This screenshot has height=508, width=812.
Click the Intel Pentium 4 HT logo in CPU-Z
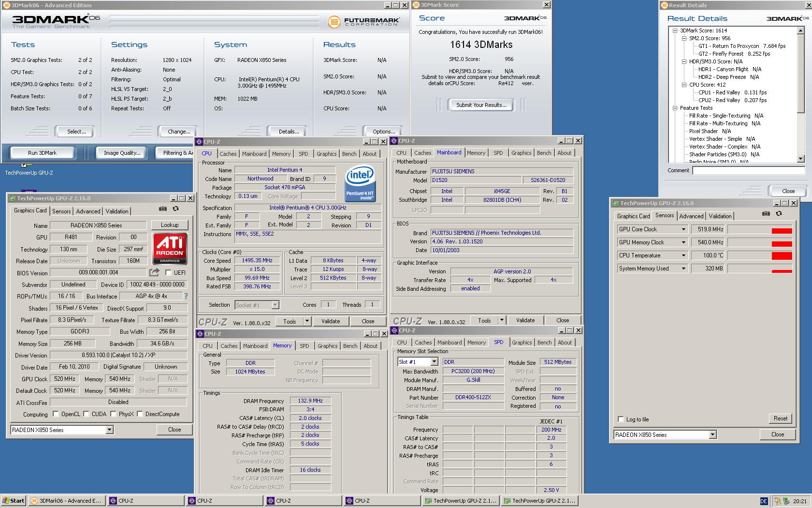360,184
